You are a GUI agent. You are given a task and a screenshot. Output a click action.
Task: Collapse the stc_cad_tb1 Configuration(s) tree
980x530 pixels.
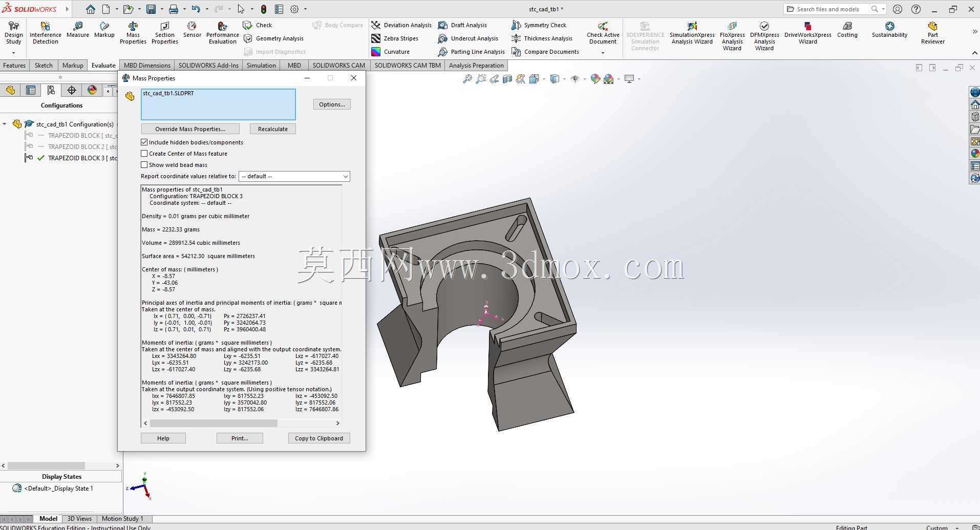[5, 124]
